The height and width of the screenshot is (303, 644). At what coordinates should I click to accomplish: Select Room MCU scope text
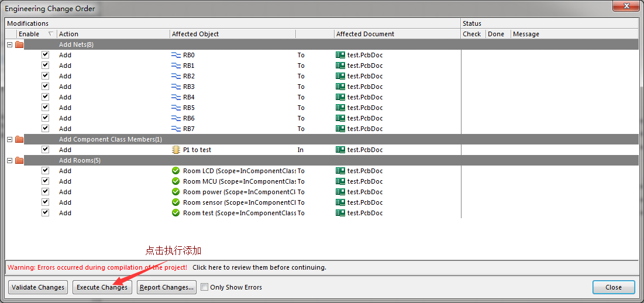(239, 181)
